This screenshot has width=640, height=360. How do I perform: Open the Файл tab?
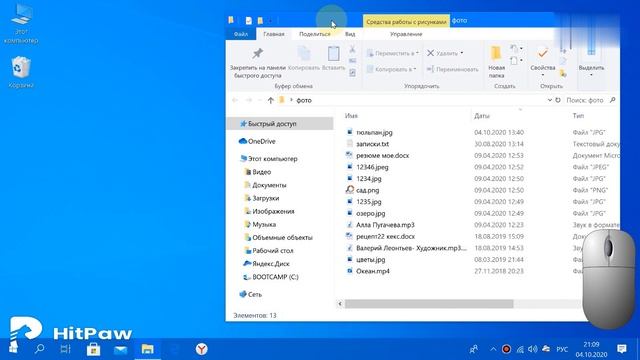(x=241, y=34)
